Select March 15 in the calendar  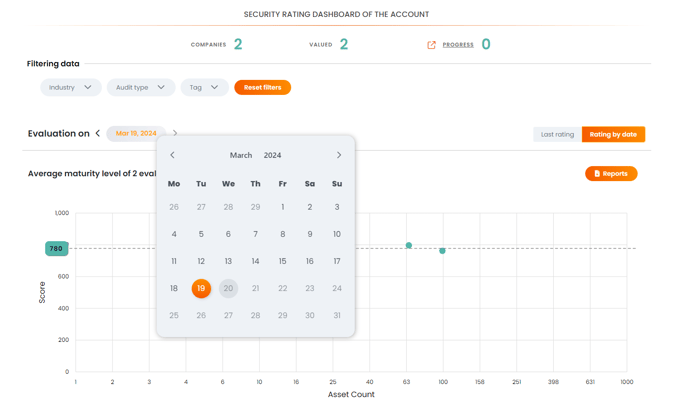282,261
